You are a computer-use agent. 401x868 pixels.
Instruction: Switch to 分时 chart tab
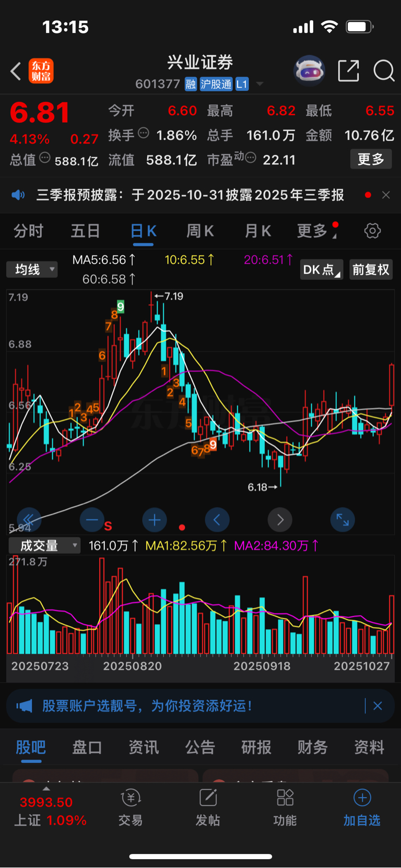point(29,231)
